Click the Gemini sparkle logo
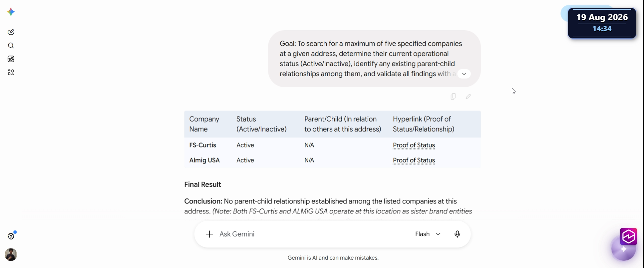This screenshot has width=644, height=268. 11,12
